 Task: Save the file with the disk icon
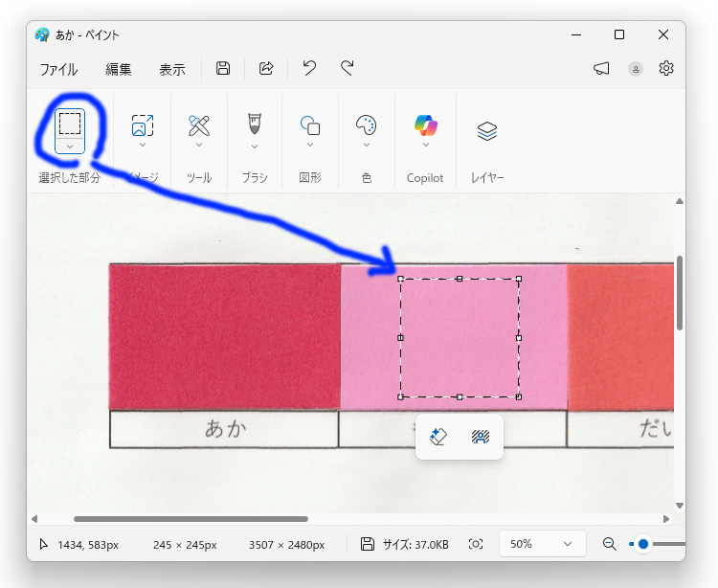pyautogui.click(x=223, y=68)
